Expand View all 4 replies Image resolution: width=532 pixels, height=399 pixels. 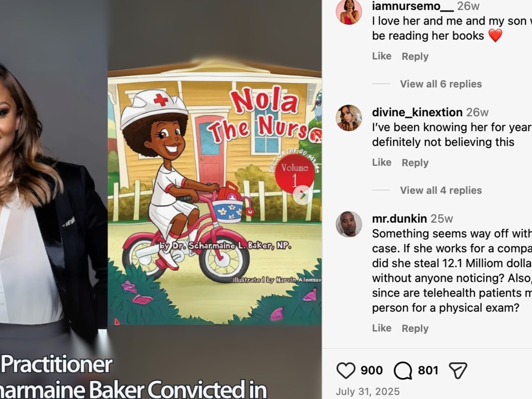pos(441,190)
